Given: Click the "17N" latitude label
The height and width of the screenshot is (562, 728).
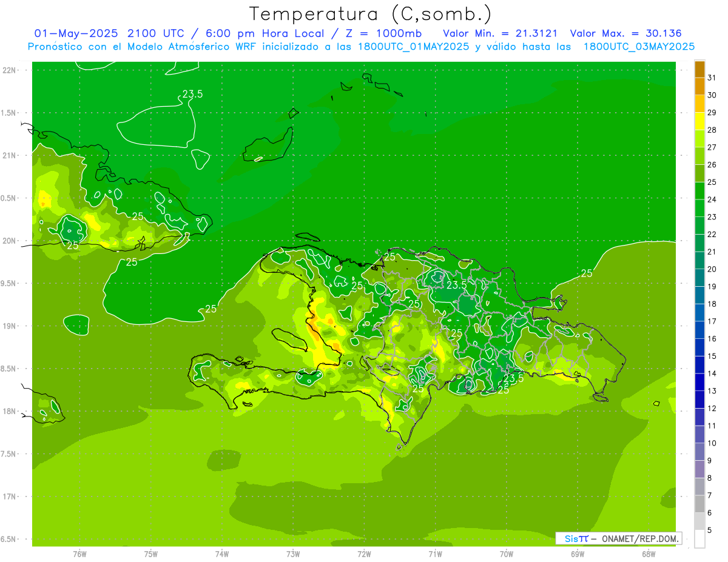Looking at the screenshot, I should tap(10, 497).
